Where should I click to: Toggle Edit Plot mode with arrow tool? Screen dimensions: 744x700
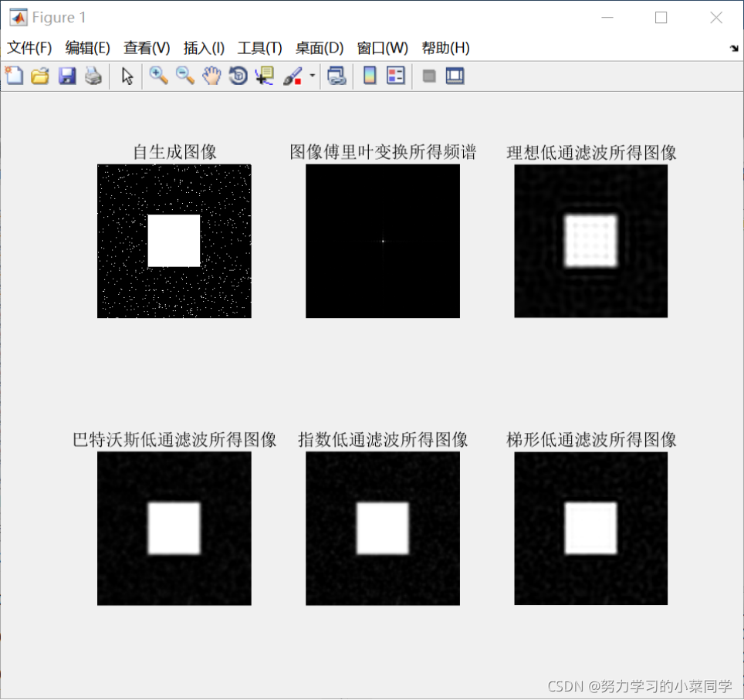(x=127, y=76)
